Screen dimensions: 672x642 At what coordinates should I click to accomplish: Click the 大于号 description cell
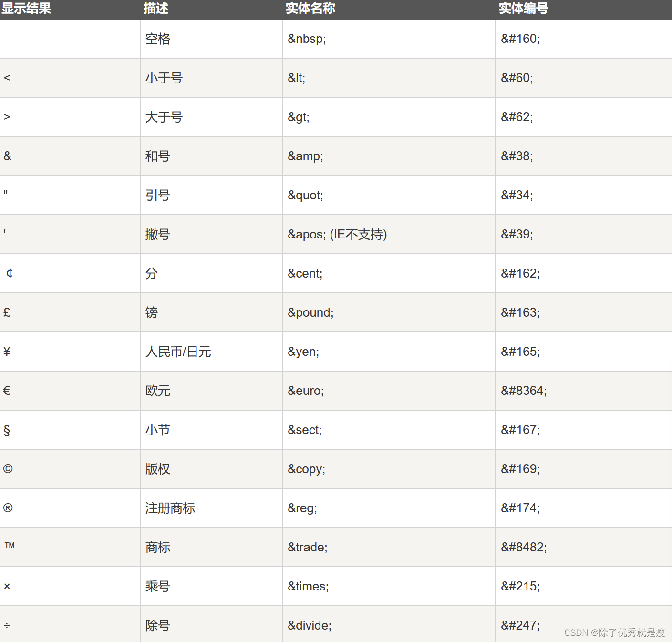(x=164, y=117)
